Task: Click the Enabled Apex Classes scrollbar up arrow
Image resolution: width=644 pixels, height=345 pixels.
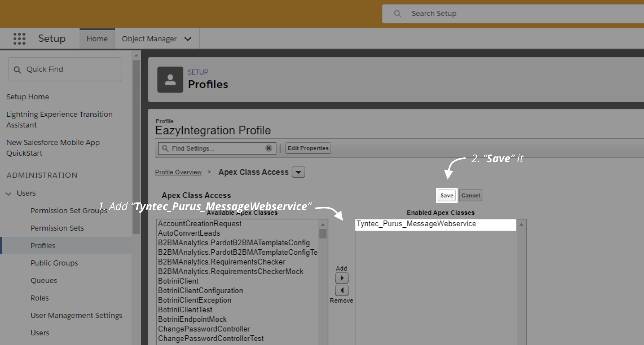Action: pos(521,224)
